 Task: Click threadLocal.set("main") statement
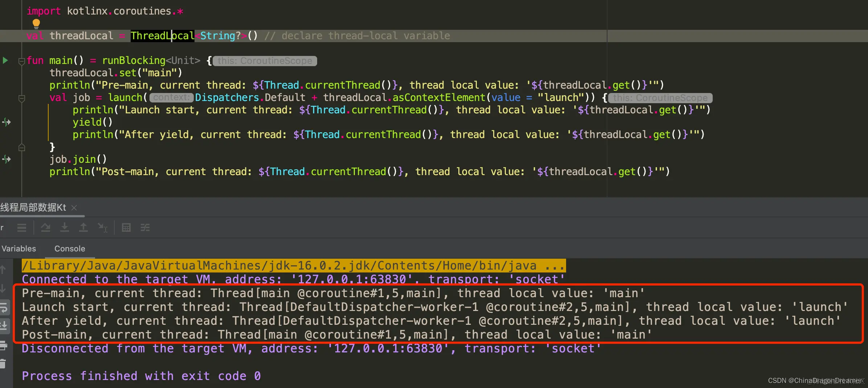(x=116, y=73)
